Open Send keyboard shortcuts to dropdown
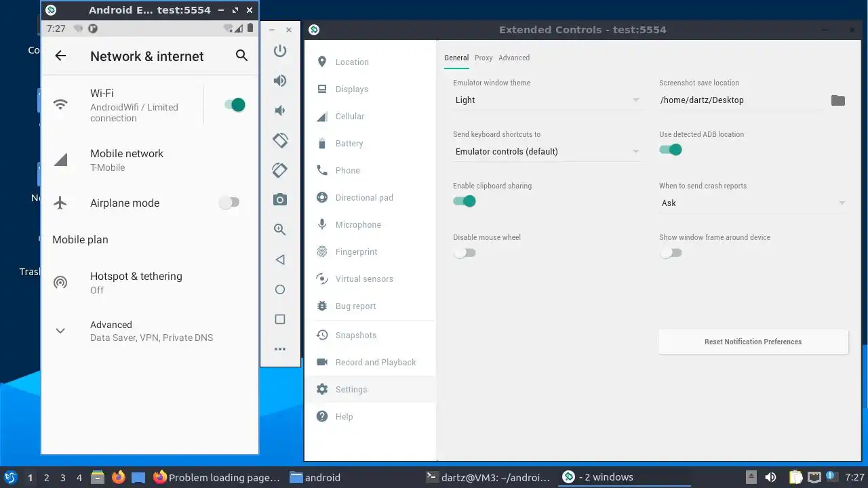Screen dimensions: 868x488 pyautogui.click(x=547, y=152)
